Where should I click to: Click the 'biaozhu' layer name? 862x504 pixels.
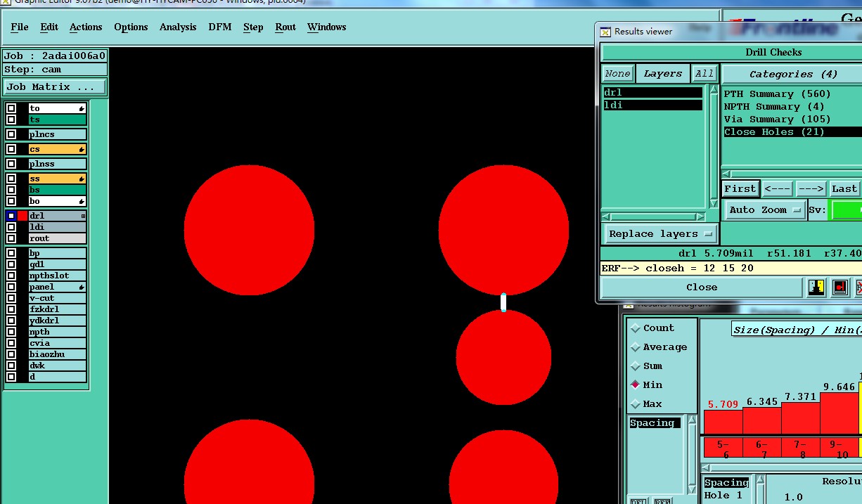tap(57, 354)
